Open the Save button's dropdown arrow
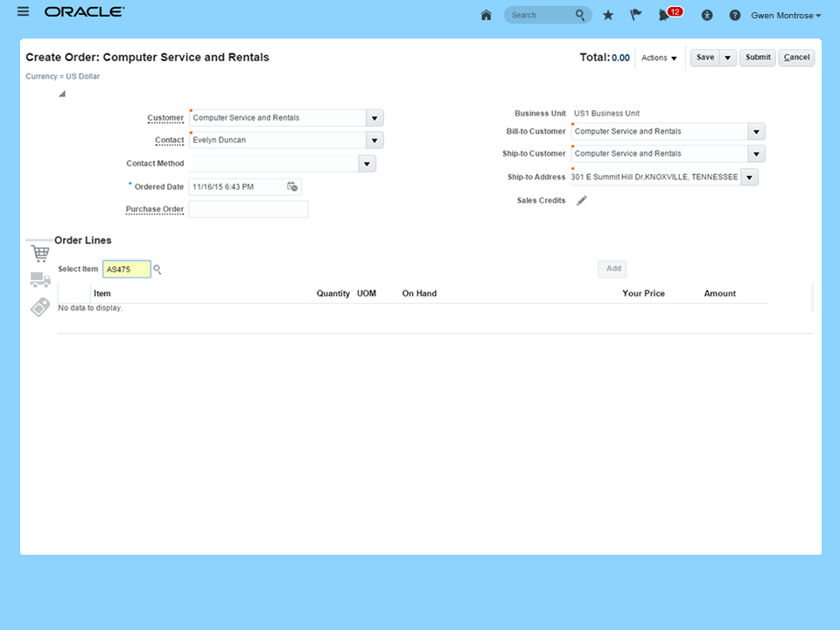The width and height of the screenshot is (840, 630). point(727,58)
